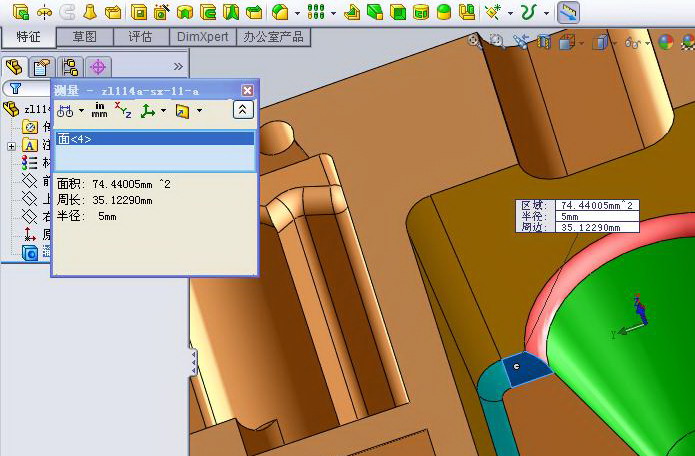Select Zoom to Area magnifier
The width and height of the screenshot is (695, 456).
click(x=497, y=42)
